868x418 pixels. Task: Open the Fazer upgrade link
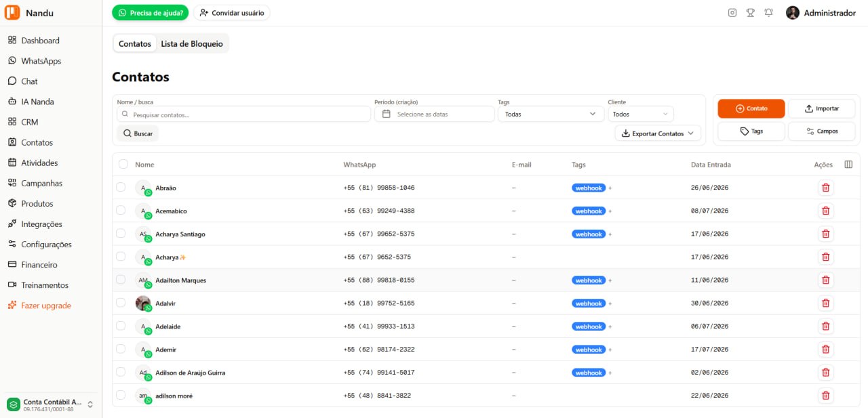pyautogui.click(x=39, y=306)
